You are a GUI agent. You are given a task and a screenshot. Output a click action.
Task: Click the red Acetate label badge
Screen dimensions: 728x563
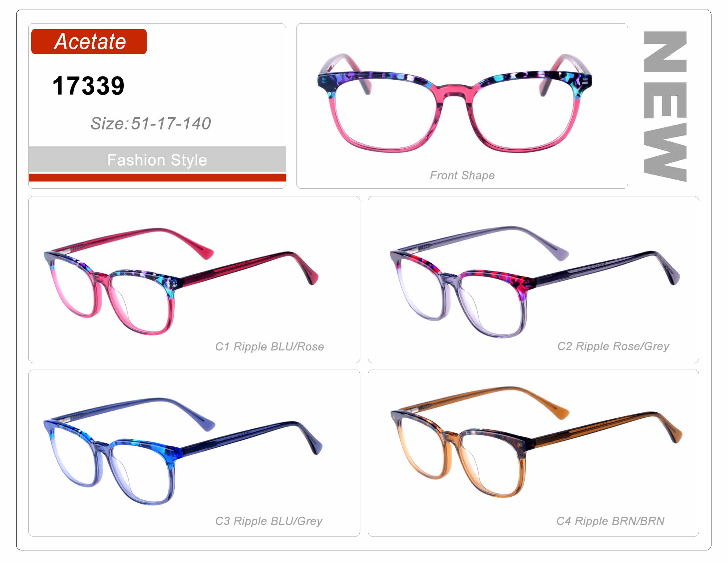pos(89,41)
